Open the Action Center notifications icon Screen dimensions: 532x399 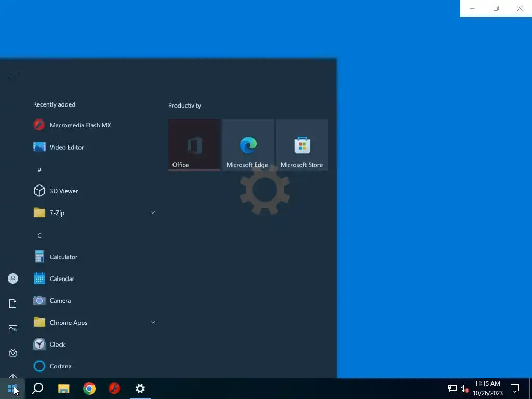click(515, 389)
